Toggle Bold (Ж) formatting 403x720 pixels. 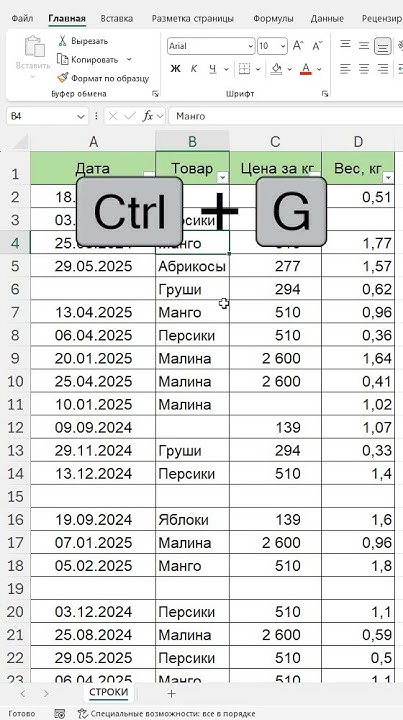click(x=175, y=69)
